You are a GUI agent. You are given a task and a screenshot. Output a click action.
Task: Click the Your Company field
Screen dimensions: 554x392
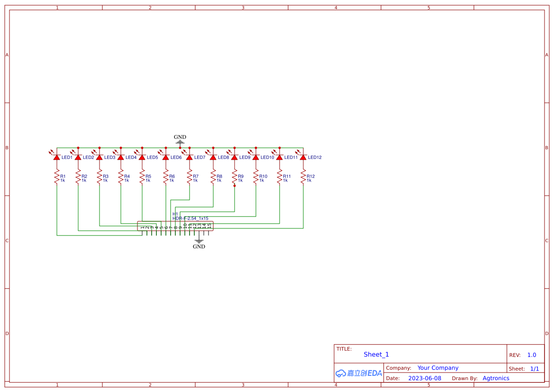(438, 367)
